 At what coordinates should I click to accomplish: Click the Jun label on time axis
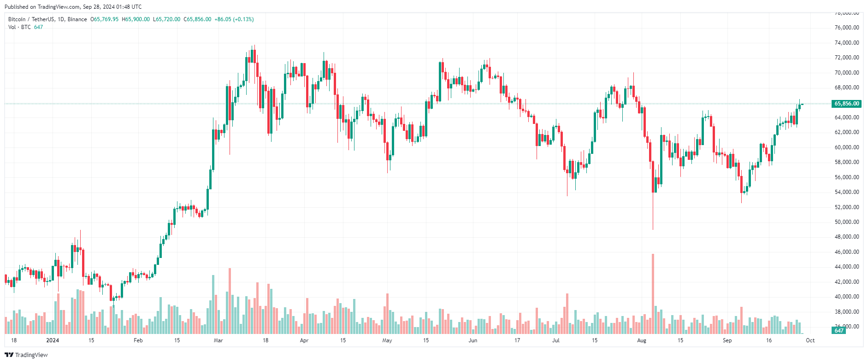pos(472,340)
